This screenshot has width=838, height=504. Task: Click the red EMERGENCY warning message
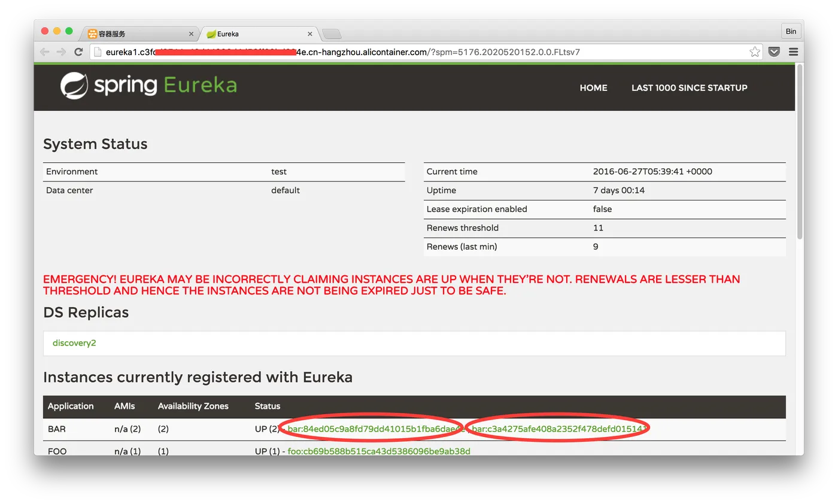pyautogui.click(x=391, y=285)
